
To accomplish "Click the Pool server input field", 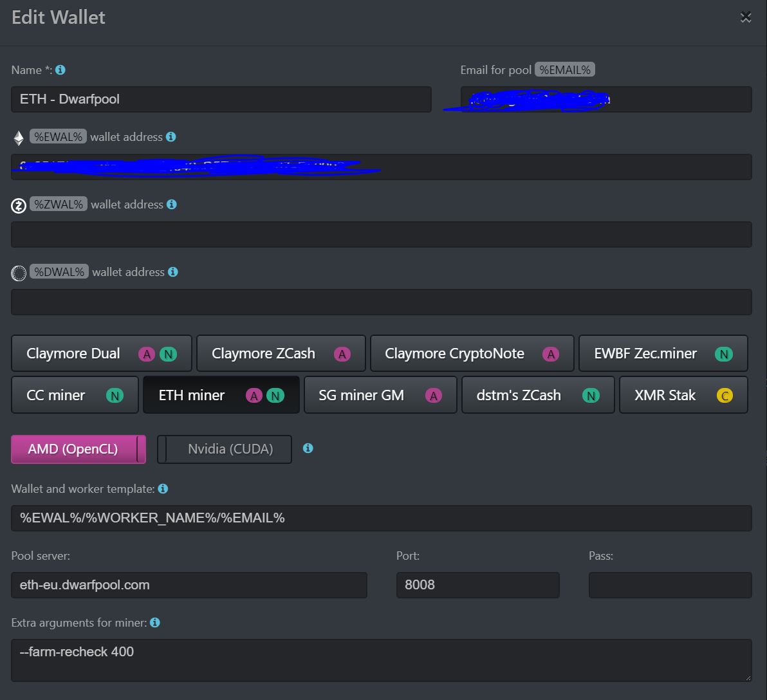I will (x=189, y=585).
